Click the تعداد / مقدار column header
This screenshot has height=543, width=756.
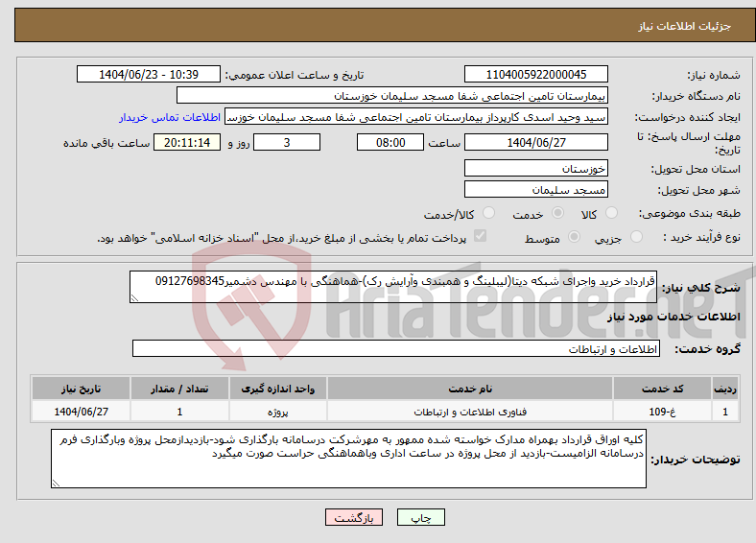click(x=179, y=389)
